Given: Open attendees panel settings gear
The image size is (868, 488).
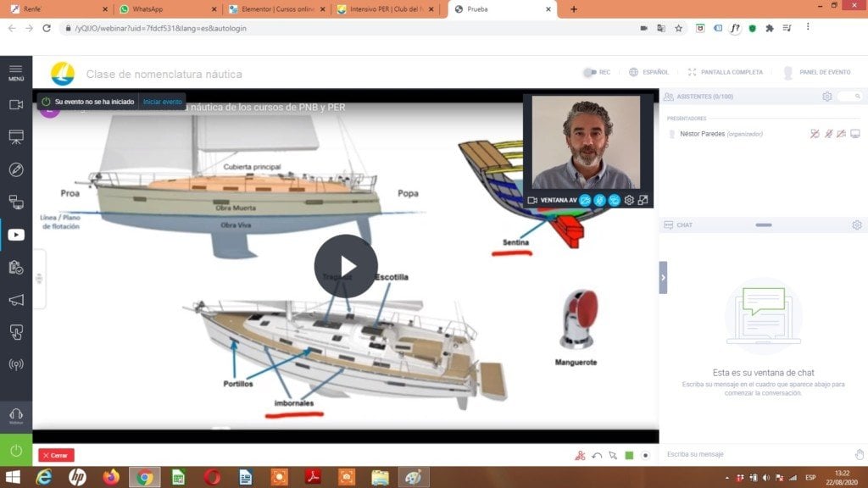Looking at the screenshot, I should 827,97.
